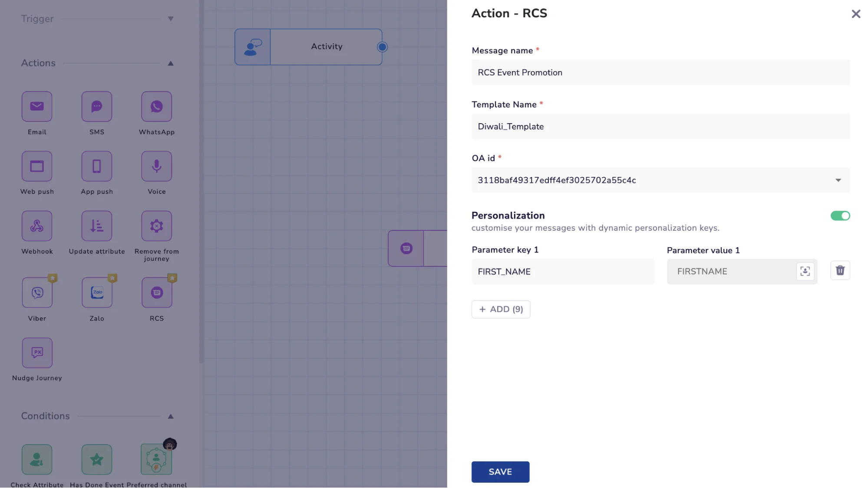
Task: Add another parameter with ADD (9)
Action: coord(501,309)
